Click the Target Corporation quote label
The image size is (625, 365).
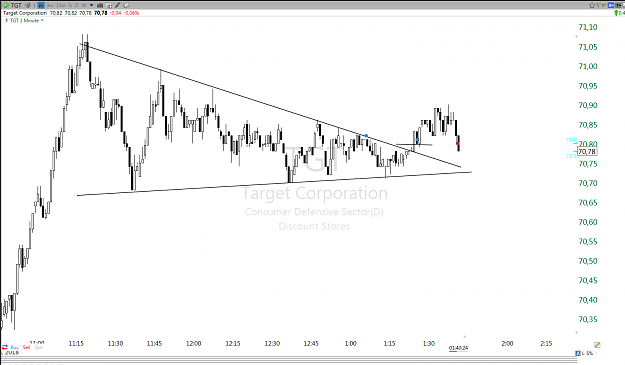point(25,13)
